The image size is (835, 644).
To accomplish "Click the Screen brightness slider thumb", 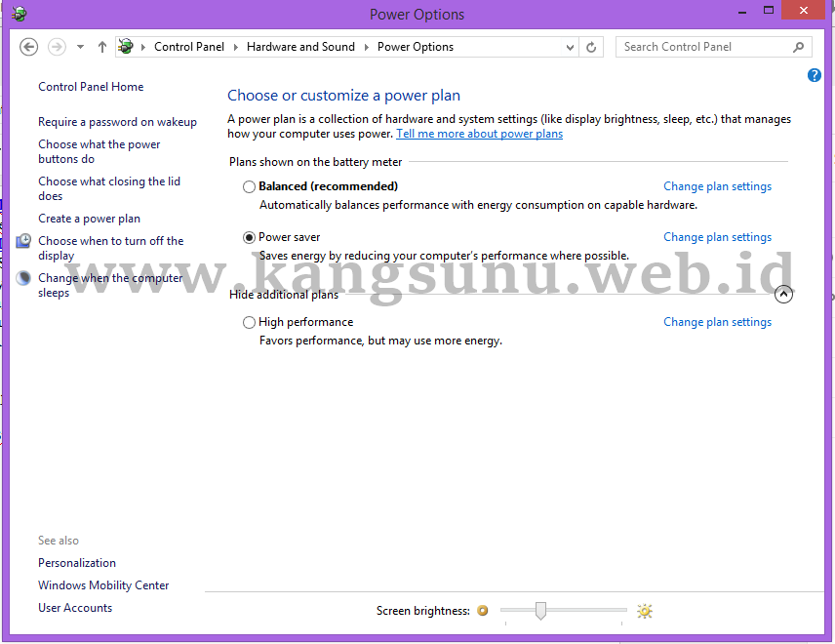I will tap(540, 611).
